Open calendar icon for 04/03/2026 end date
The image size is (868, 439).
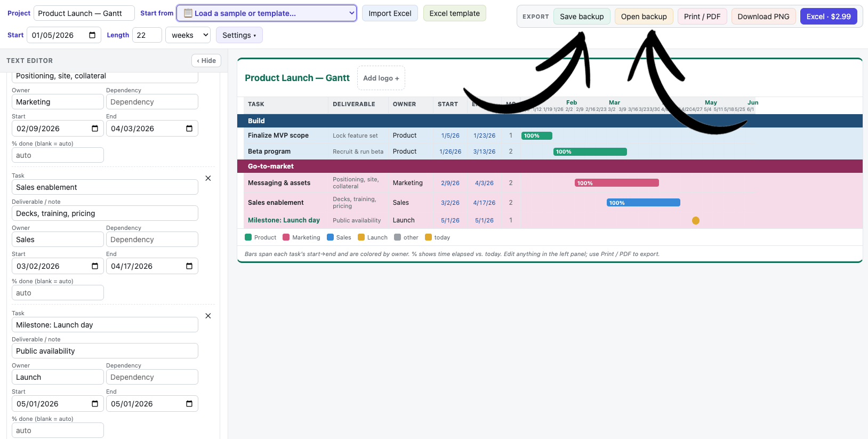pyautogui.click(x=189, y=129)
